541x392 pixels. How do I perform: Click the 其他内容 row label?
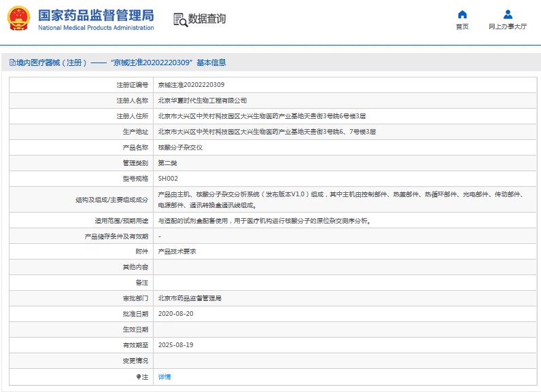point(135,267)
